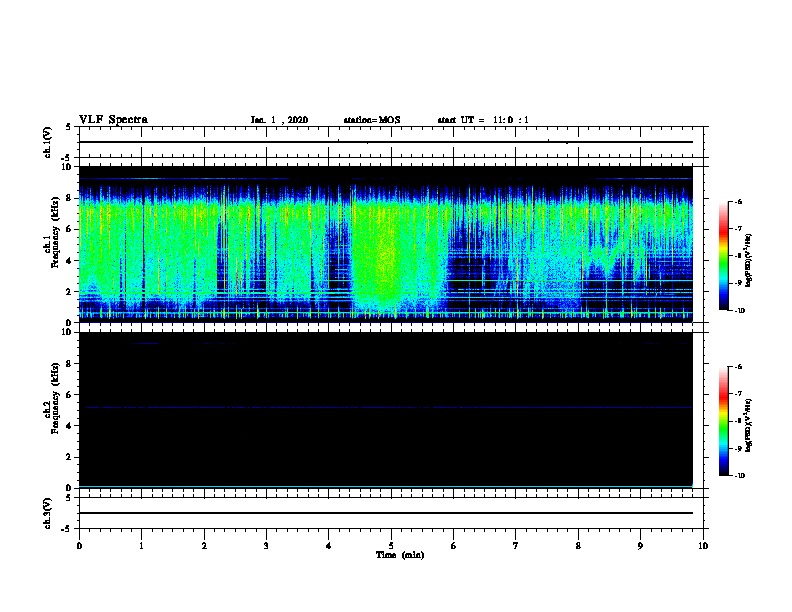The width and height of the screenshot is (792, 612).
Task: Click the ch.1 color bar "-6" label
Action: [x=738, y=201]
